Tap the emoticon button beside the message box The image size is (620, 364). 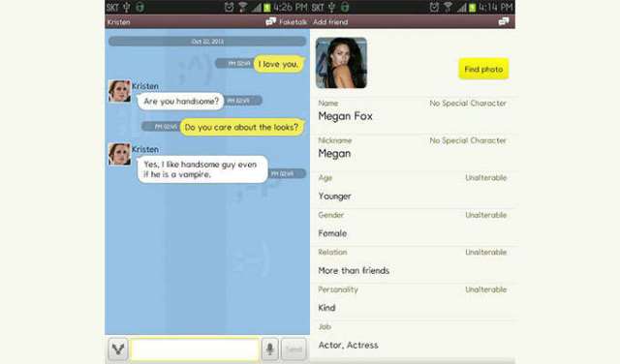coord(118,349)
